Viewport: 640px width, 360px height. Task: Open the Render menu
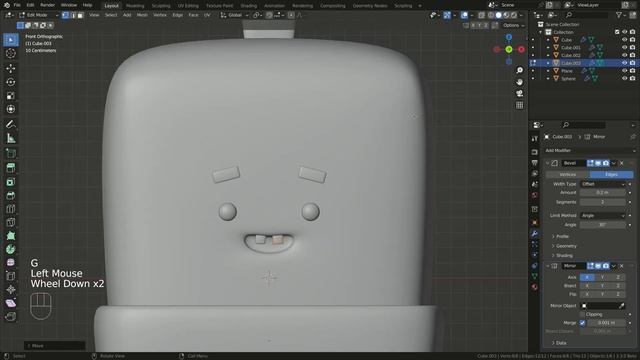click(x=47, y=5)
